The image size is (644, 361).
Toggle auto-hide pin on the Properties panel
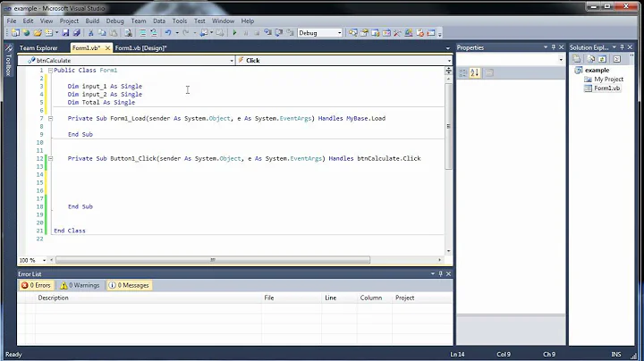[x=554, y=47]
